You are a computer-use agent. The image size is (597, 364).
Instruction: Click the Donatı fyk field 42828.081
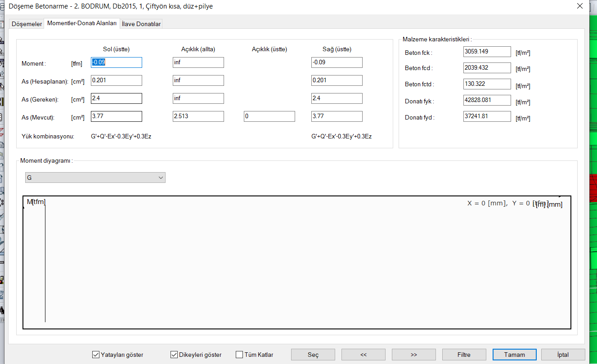pyautogui.click(x=487, y=100)
